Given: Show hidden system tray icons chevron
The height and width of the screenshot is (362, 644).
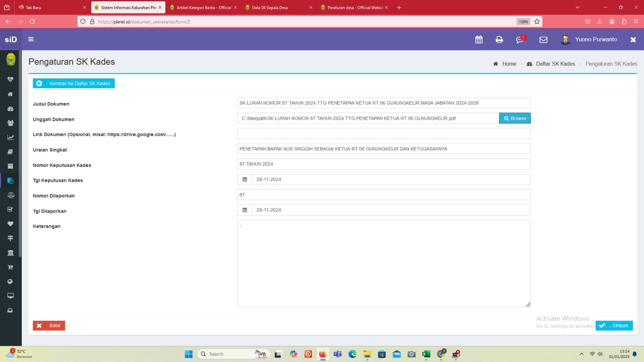Looking at the screenshot, I should (x=581, y=354).
